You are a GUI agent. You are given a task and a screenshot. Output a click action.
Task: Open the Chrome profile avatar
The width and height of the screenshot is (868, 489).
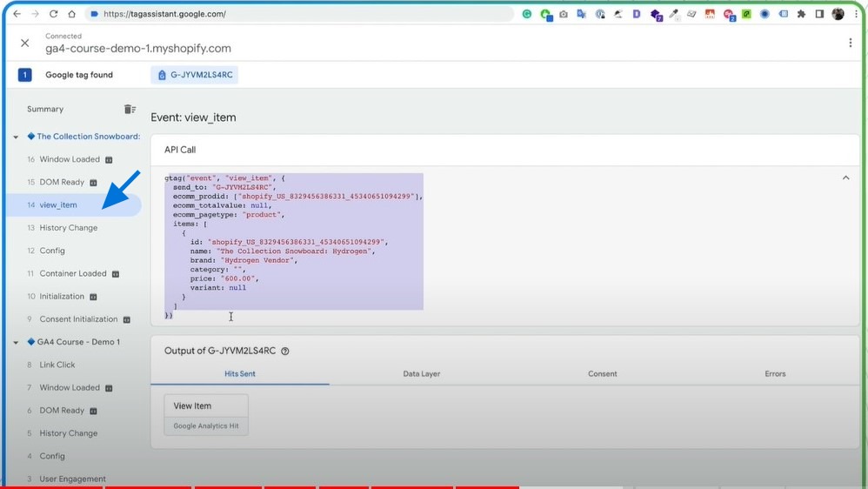838,14
